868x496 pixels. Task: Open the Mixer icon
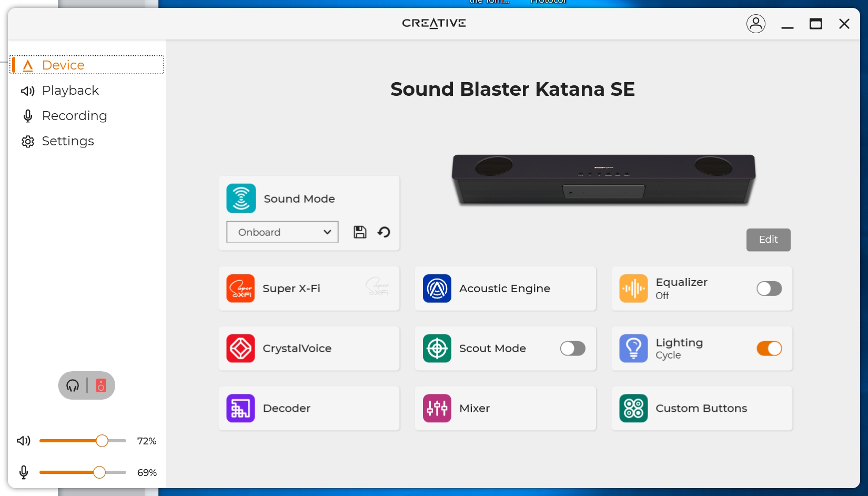coord(437,409)
